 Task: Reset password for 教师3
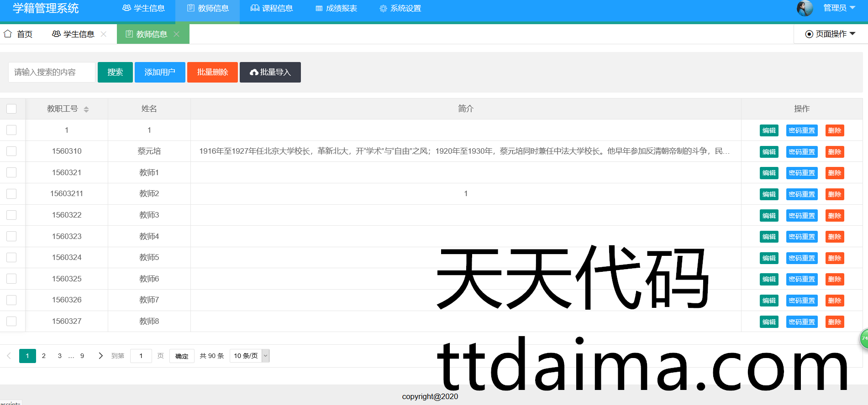coord(801,215)
